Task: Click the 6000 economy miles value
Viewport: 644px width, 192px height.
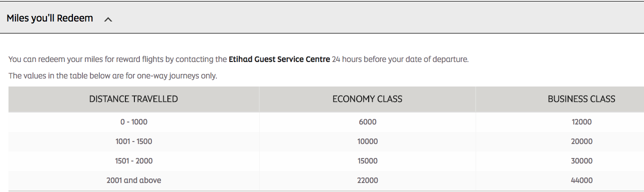Action: point(367,122)
